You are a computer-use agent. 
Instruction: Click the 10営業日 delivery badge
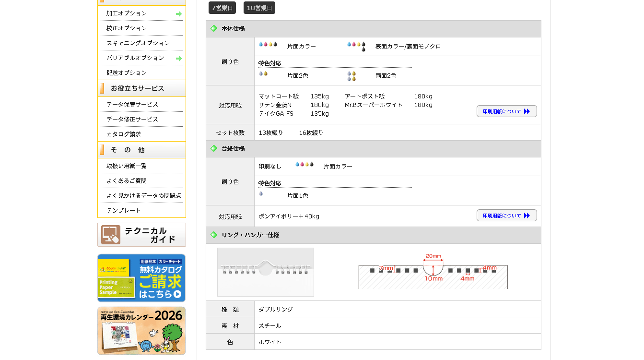(259, 8)
